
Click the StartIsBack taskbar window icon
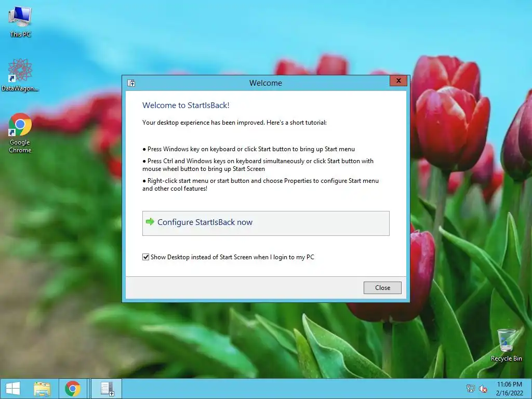[x=107, y=389]
